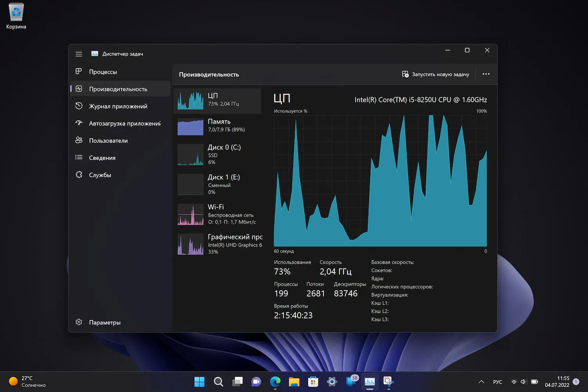Image resolution: width=588 pixels, height=392 pixels.
Task: Click the Базовая скорость label
Action: coord(392,262)
